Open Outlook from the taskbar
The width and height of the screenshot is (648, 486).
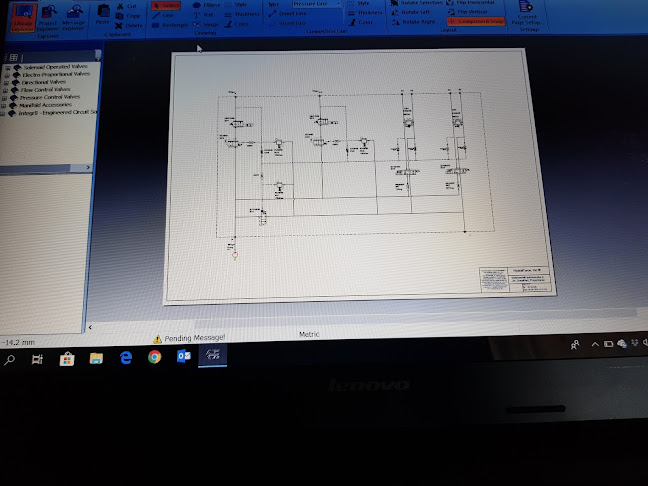[x=183, y=355]
